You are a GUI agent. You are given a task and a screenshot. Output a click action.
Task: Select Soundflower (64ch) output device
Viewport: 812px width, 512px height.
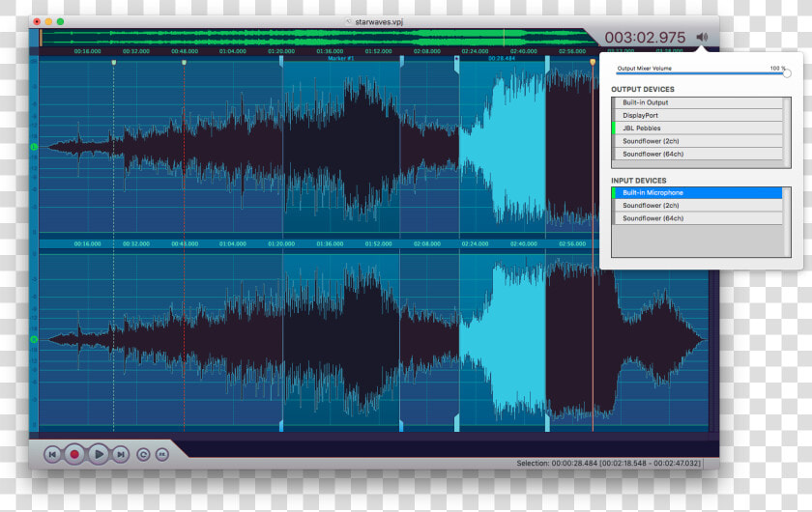(697, 154)
